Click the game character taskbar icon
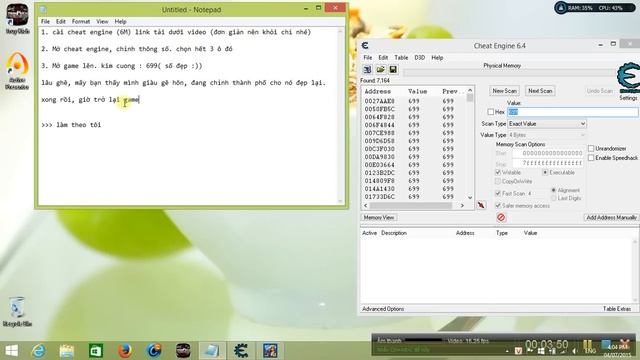 pos(270,351)
